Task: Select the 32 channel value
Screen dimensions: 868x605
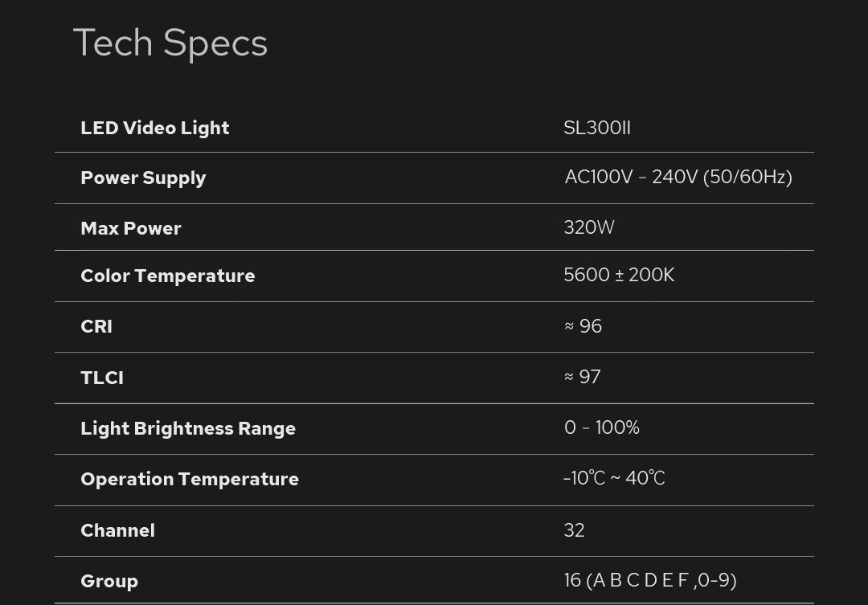Action: click(x=574, y=530)
